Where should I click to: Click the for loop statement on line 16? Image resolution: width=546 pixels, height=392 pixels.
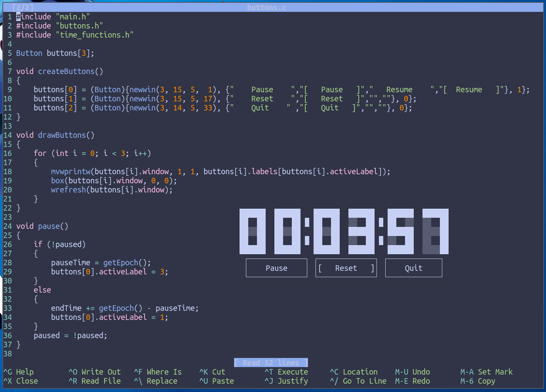[92, 153]
